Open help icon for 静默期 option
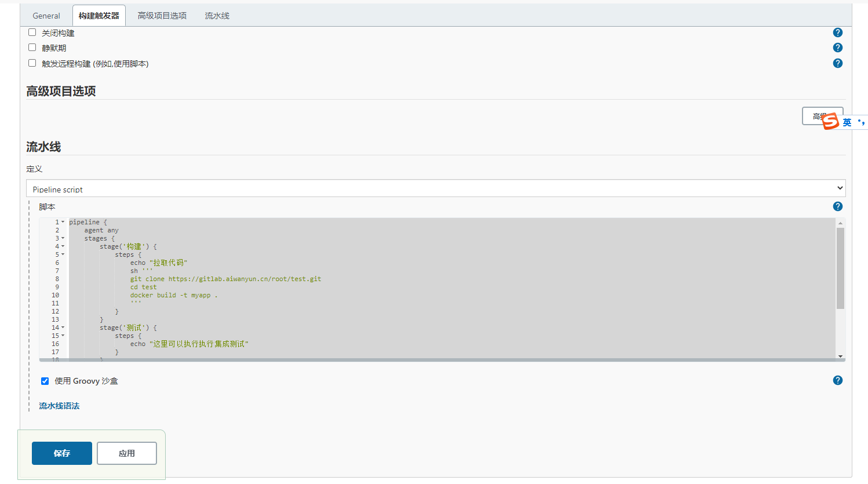The width and height of the screenshot is (868, 484). pos(837,48)
